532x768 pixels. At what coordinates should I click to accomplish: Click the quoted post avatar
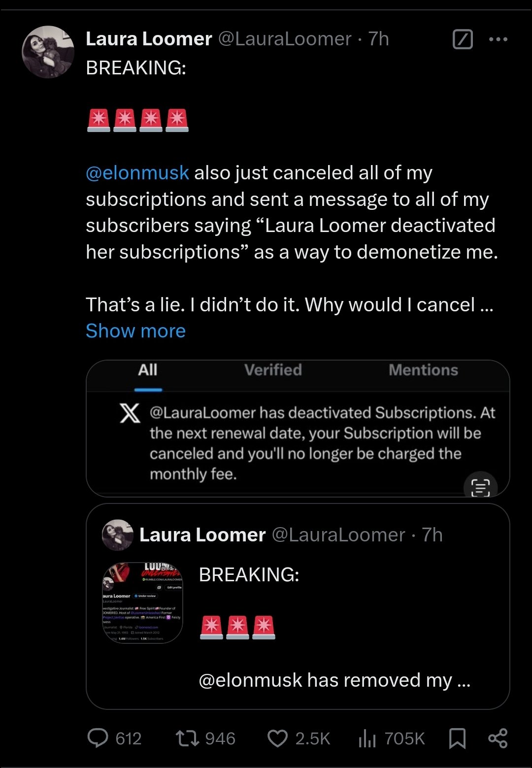coord(117,534)
